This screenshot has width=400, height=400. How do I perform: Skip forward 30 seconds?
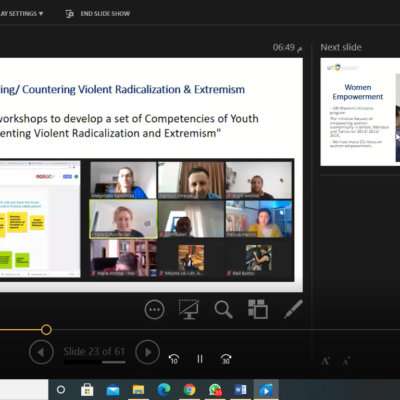(226, 359)
